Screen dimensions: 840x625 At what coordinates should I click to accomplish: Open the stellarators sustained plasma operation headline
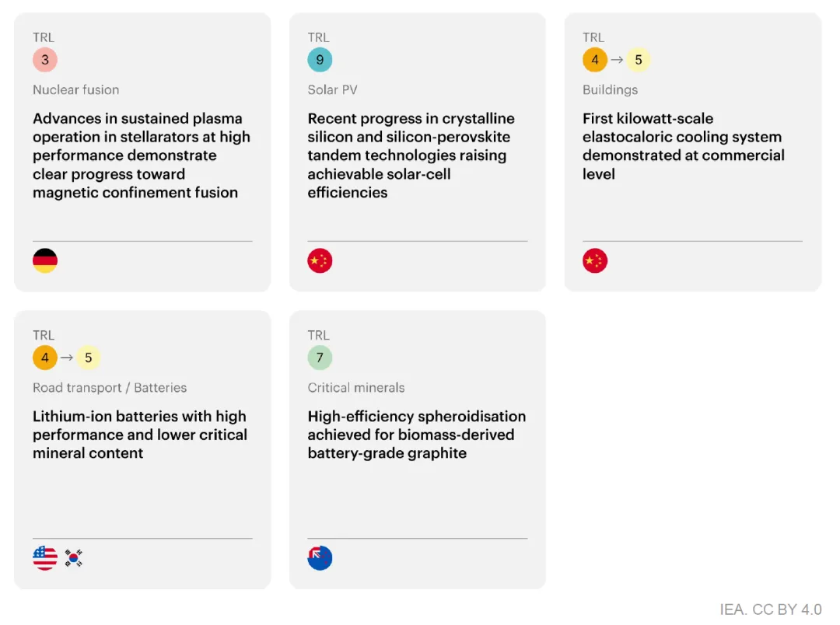(142, 155)
